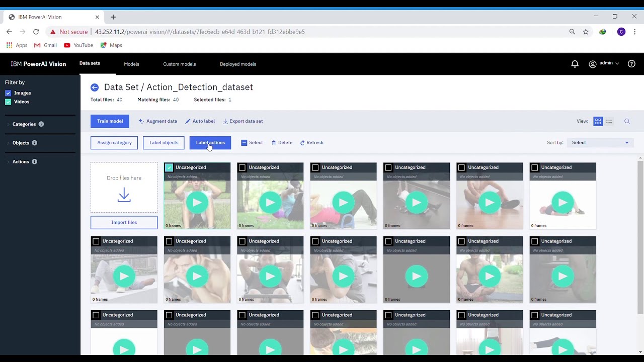Play the last video in the first row
This screenshot has width=644, height=362.
[562, 203]
